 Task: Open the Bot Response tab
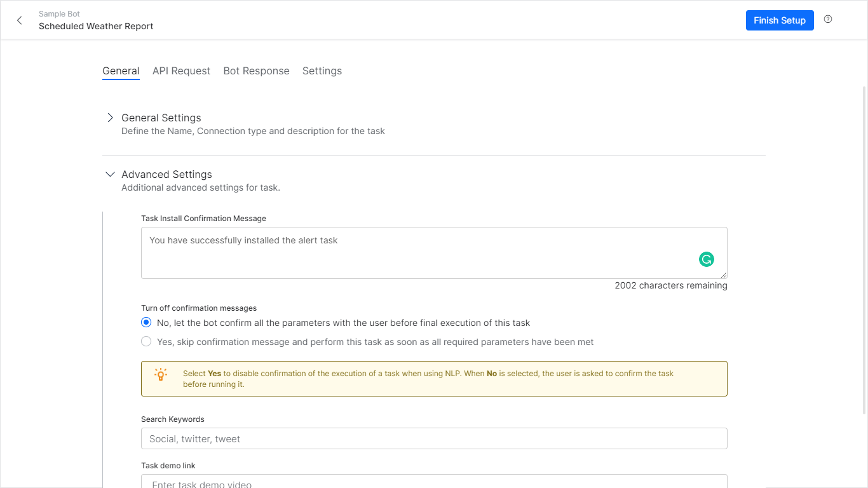tap(257, 71)
